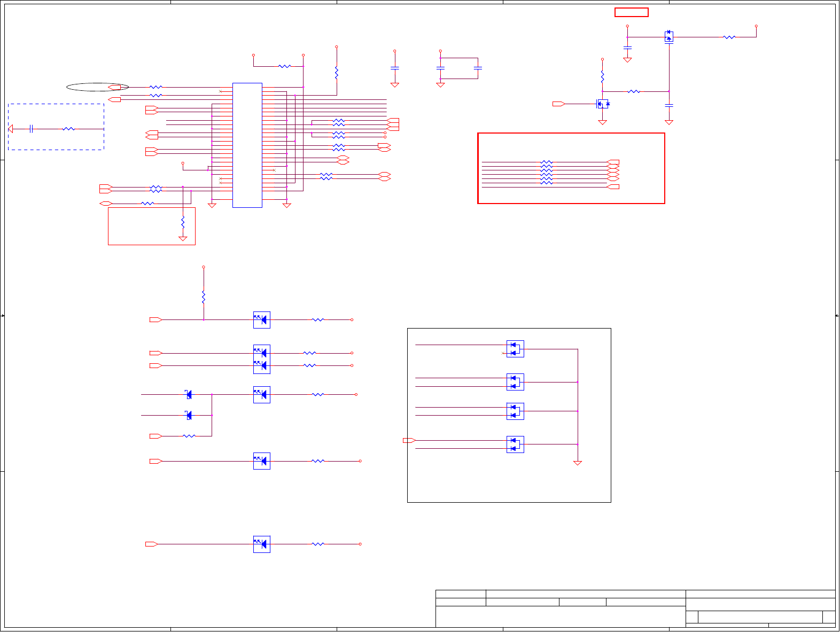Select the P-channel MOSFET with diode on top

[669, 36]
